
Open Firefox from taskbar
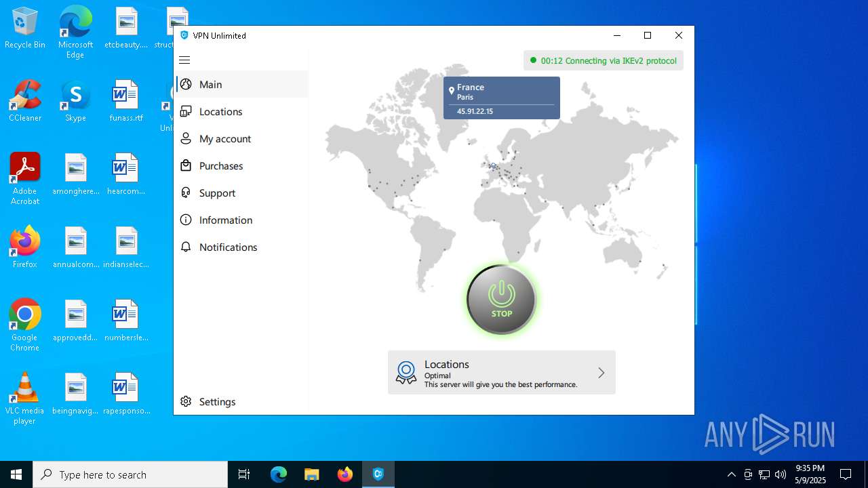point(344,474)
